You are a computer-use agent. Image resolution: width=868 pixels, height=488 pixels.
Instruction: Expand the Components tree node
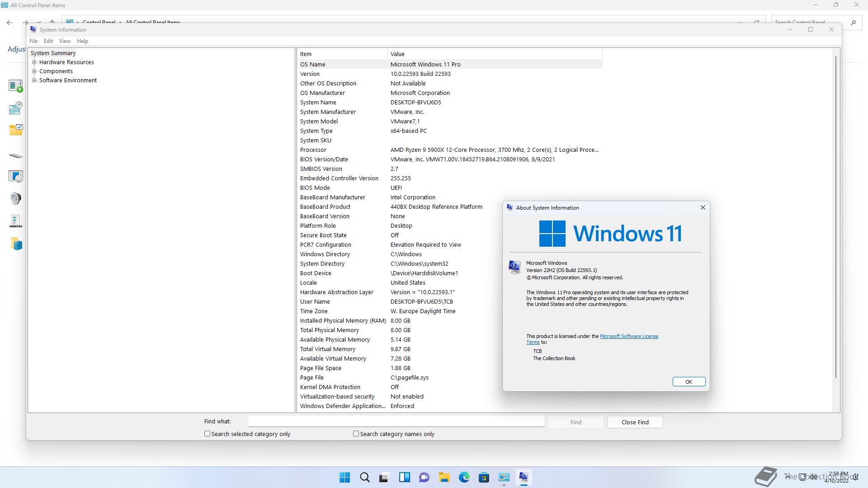(x=34, y=71)
